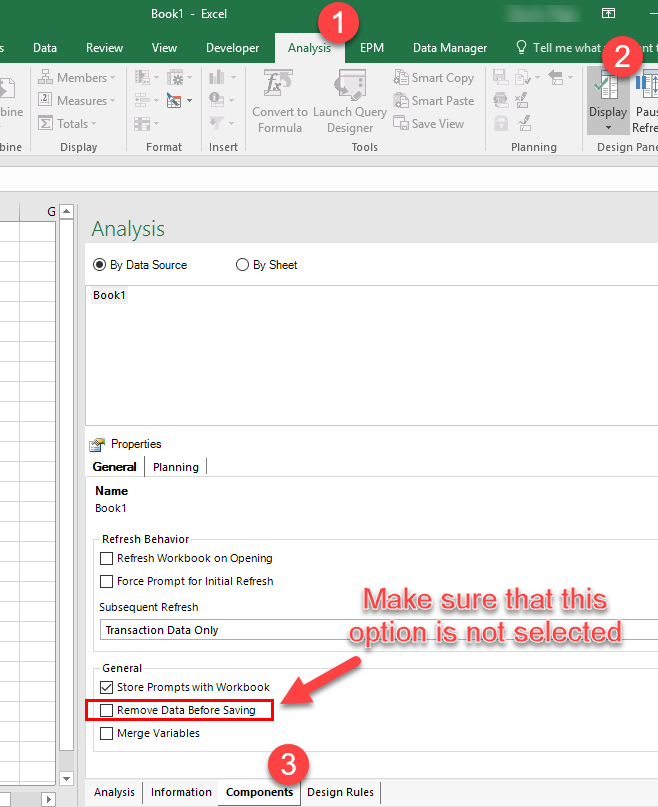
Task: Click the Planning lock cells icon
Action: (501, 124)
